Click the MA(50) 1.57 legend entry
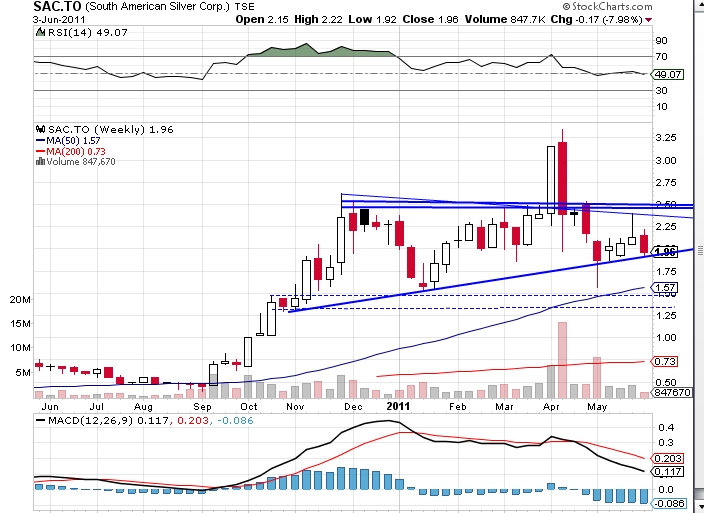The image size is (704, 513). pyautogui.click(x=73, y=140)
